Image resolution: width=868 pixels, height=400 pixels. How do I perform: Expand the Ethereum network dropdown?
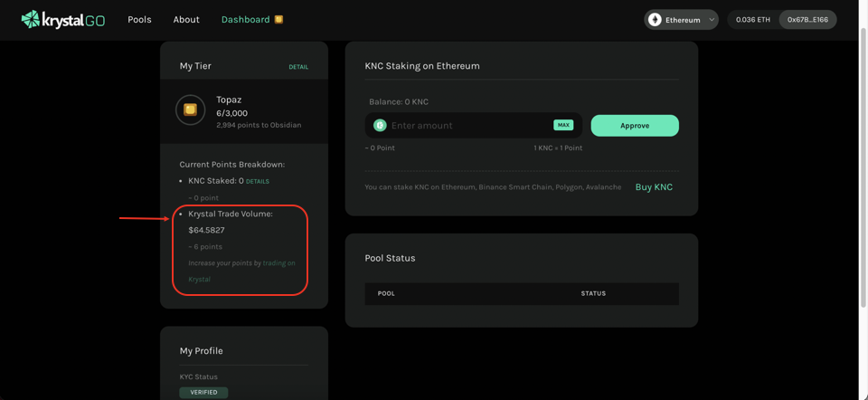coord(712,20)
